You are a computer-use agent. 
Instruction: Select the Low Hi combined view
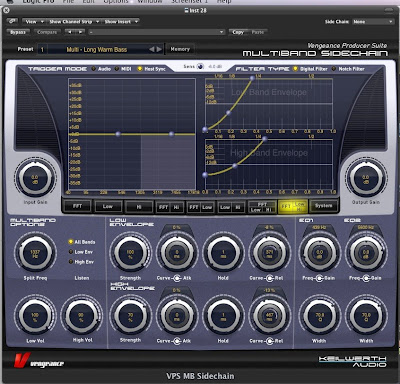pyautogui.click(x=231, y=207)
